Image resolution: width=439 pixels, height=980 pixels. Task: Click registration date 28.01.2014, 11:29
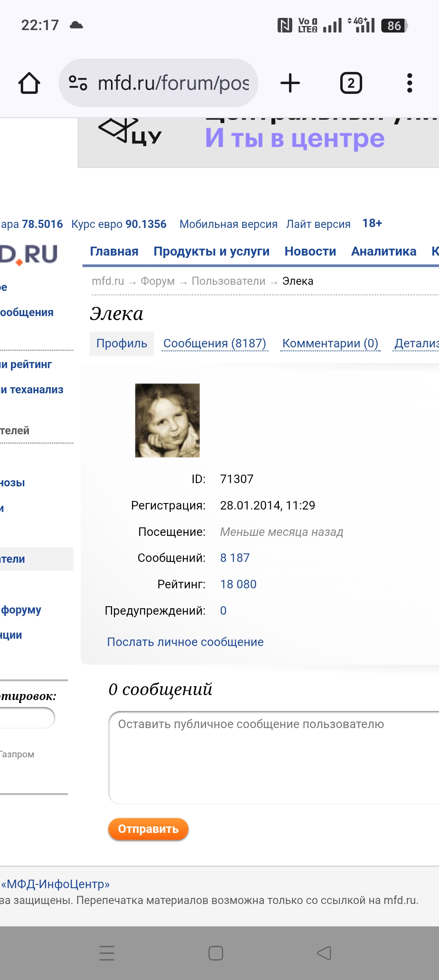coord(267,505)
